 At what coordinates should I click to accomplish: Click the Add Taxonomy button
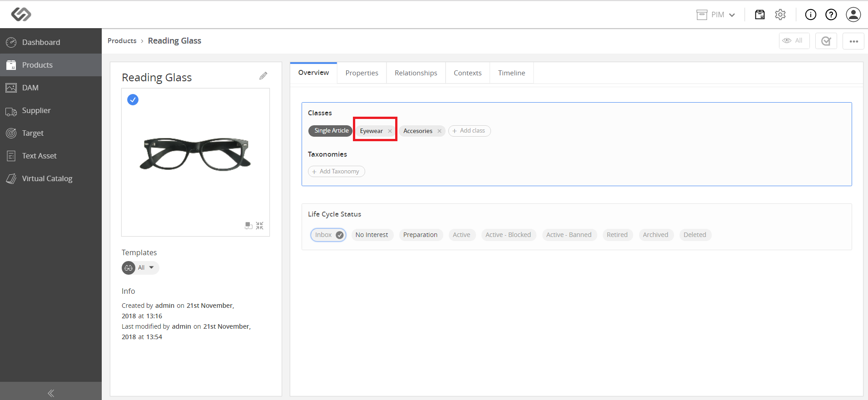click(336, 172)
